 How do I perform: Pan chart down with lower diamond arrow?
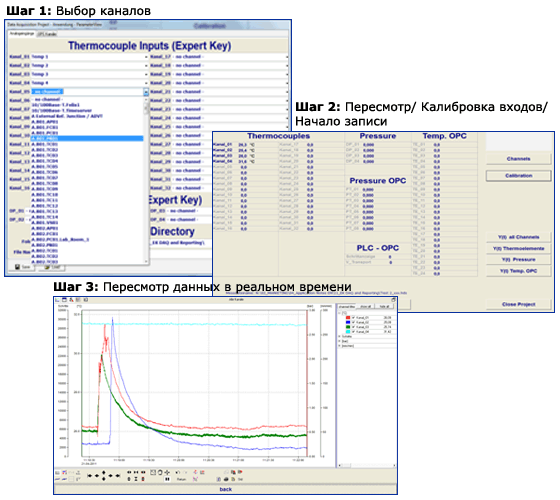[104, 479]
